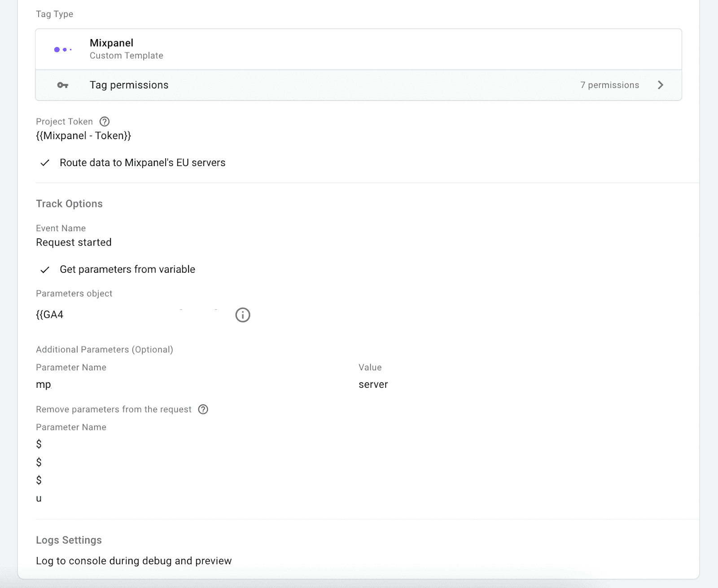Viewport: 718px width, 588px height.
Task: Click the {{Mixpanel - Token}} variable
Action: point(83,136)
